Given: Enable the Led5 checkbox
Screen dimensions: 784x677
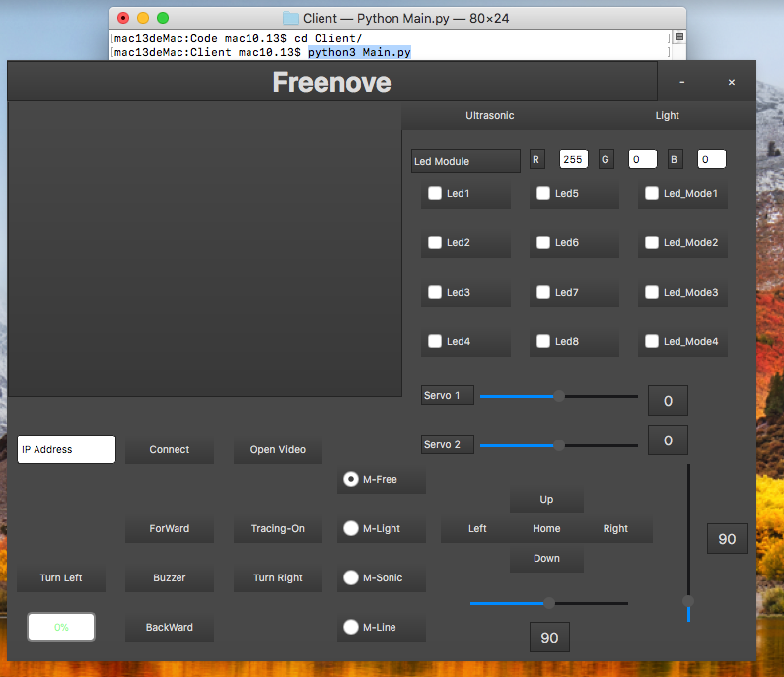Looking at the screenshot, I should 543,193.
